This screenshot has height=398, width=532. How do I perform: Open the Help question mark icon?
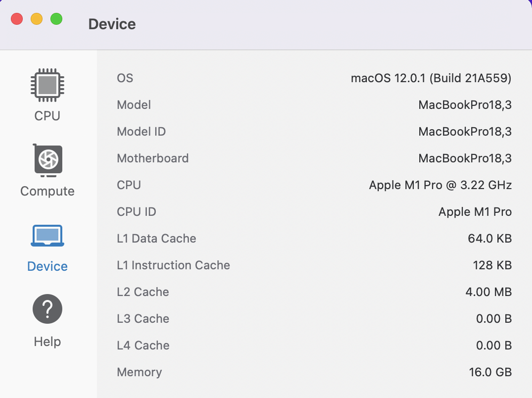point(47,309)
